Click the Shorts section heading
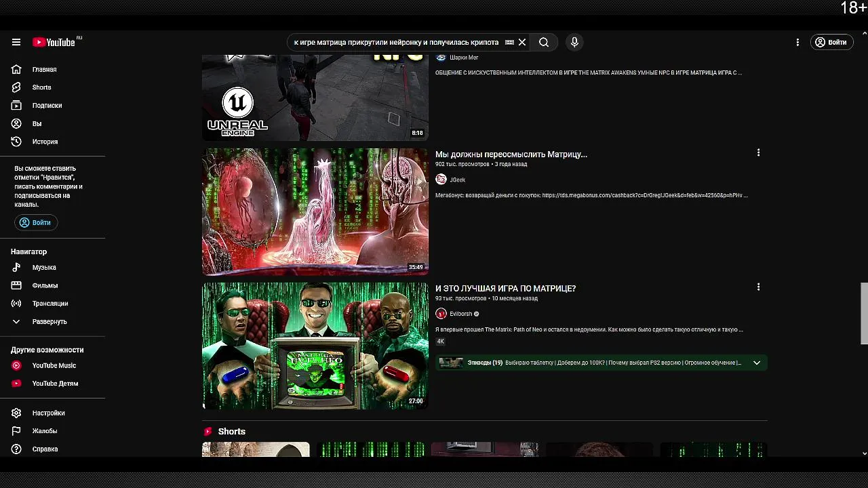The width and height of the screenshot is (868, 488). [232, 432]
